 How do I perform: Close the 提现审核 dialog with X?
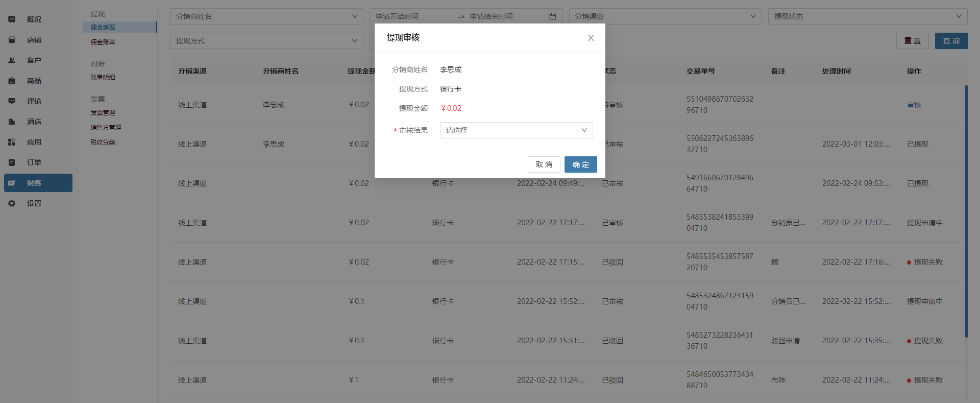pos(591,38)
